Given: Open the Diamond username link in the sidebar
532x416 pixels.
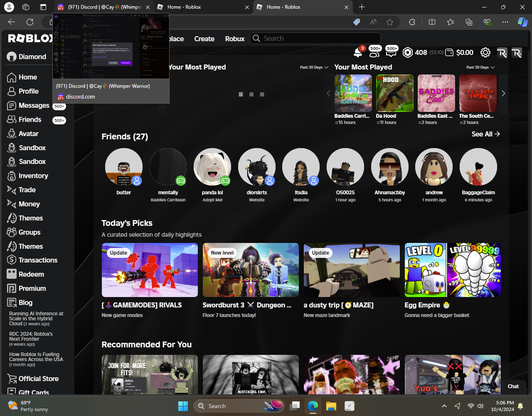Looking at the screenshot, I should tap(27, 57).
